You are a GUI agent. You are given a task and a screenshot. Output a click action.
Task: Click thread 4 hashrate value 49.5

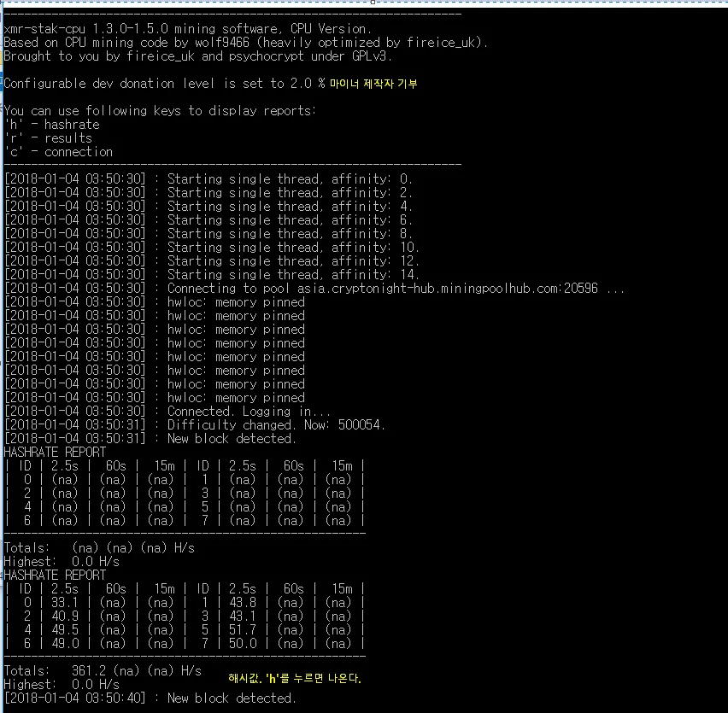[65, 630]
